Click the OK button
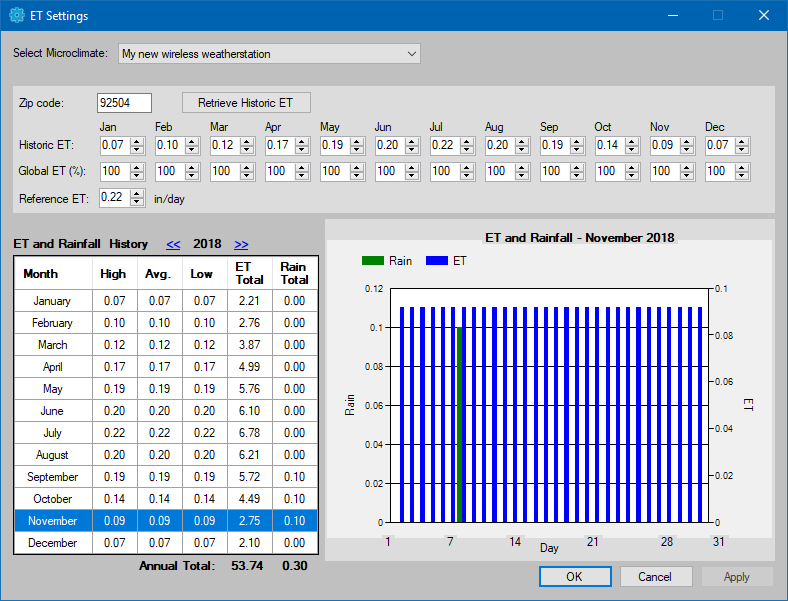Screen dimensions: 788x601 tap(575, 577)
